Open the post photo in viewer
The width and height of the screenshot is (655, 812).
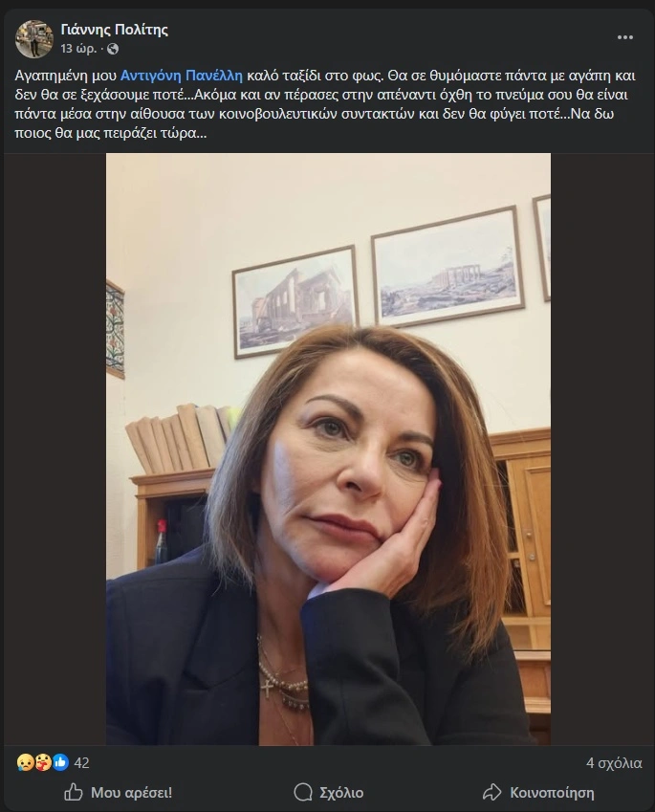coord(328,449)
